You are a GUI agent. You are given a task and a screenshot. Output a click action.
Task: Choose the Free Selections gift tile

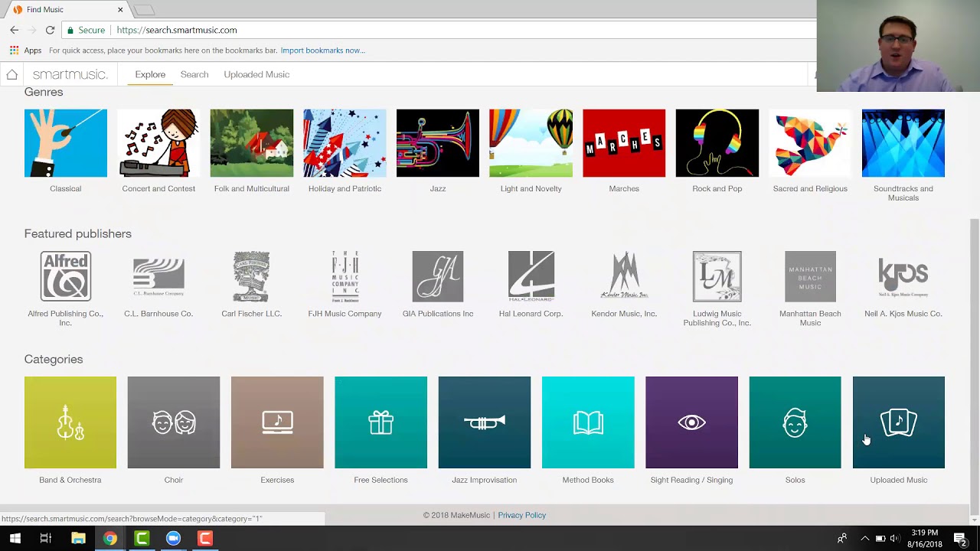[x=381, y=422]
